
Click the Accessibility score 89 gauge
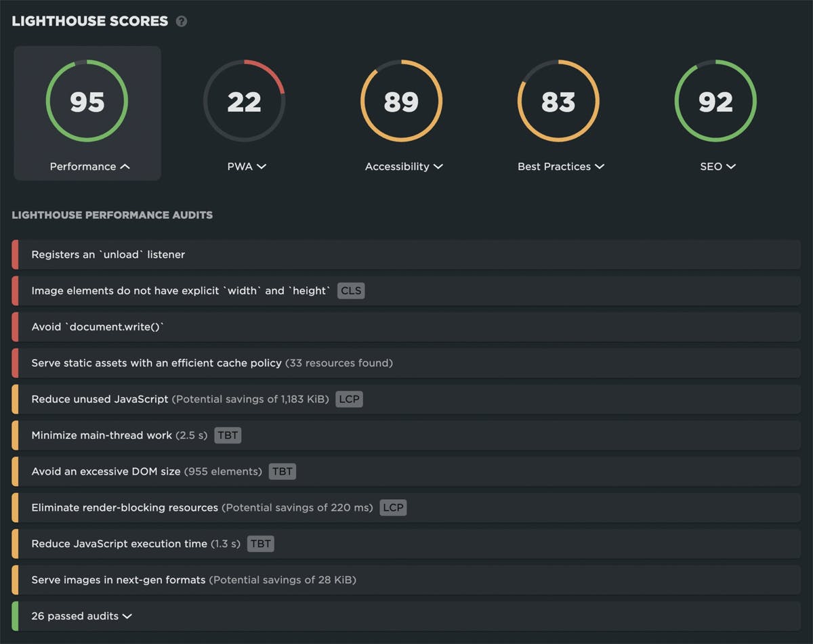401,102
